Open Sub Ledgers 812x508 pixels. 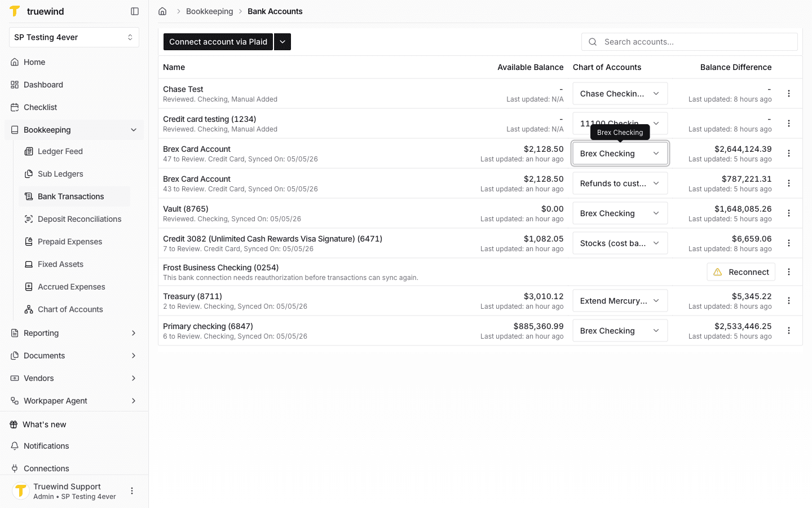(74, 174)
